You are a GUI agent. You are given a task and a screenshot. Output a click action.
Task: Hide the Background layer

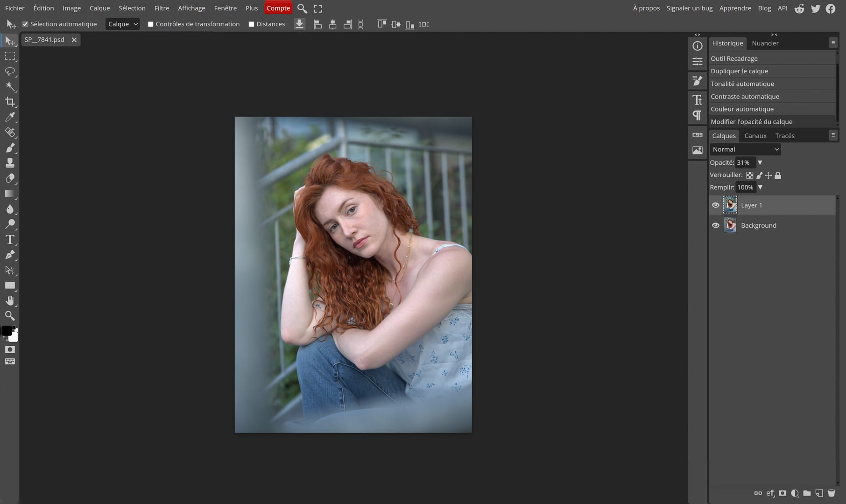click(x=716, y=225)
